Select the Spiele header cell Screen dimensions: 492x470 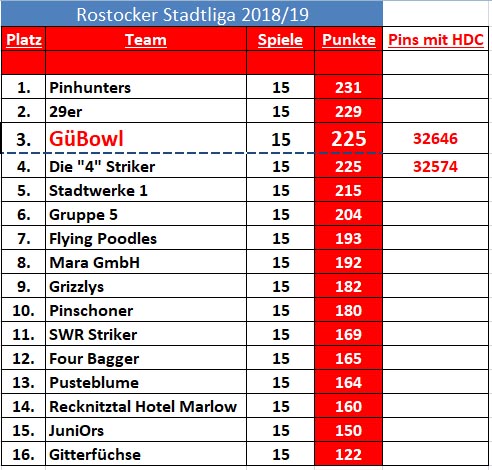[280, 39]
